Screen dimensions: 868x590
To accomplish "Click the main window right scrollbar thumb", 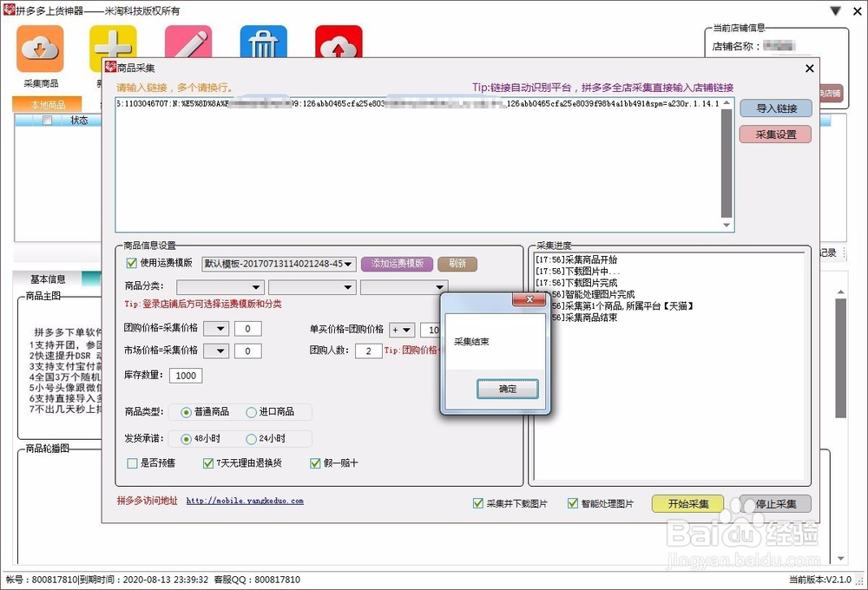I will coord(841,358).
